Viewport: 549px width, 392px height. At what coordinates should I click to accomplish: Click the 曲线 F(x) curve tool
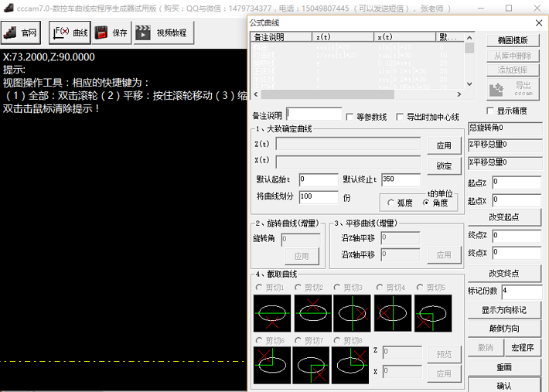(x=70, y=32)
